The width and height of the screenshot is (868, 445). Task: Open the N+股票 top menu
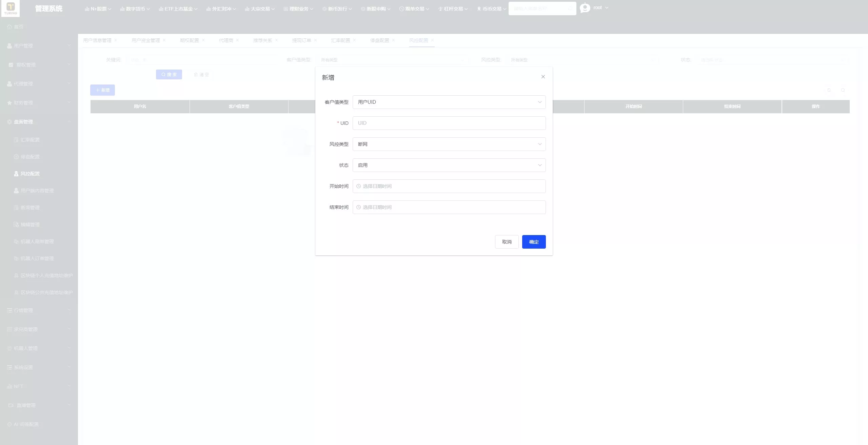[x=98, y=9]
